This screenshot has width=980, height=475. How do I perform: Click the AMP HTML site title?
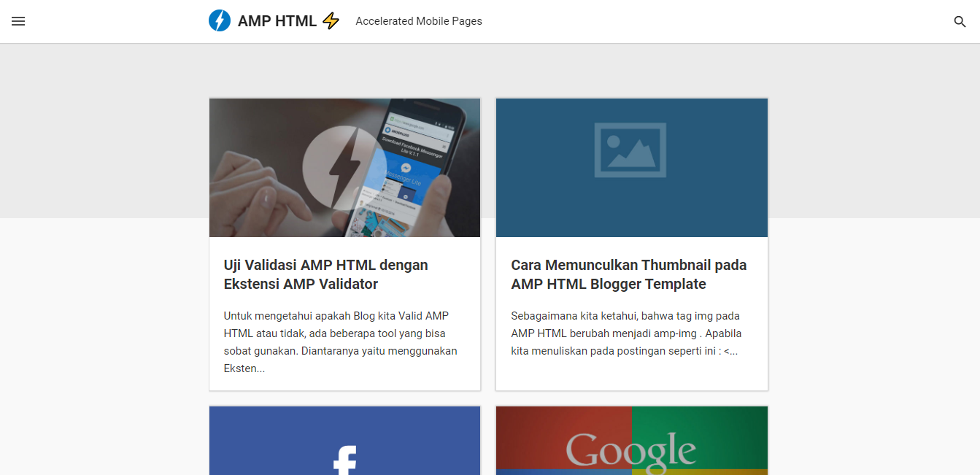[x=277, y=21]
